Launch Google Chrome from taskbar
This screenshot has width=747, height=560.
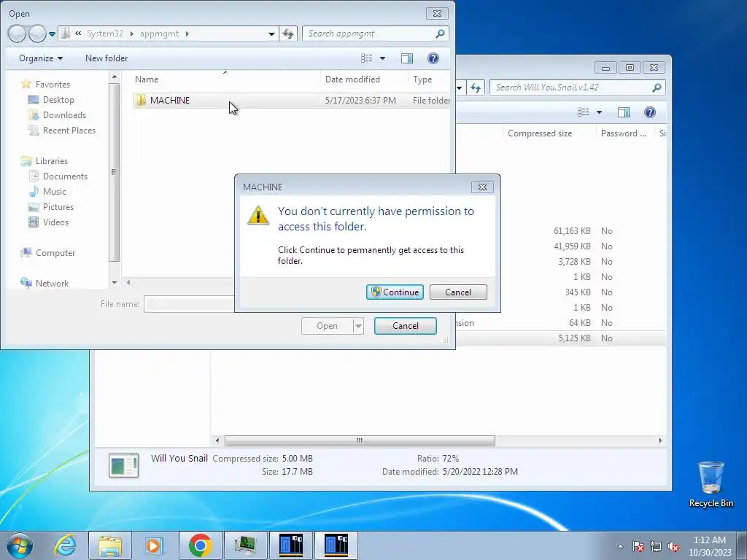[200, 545]
